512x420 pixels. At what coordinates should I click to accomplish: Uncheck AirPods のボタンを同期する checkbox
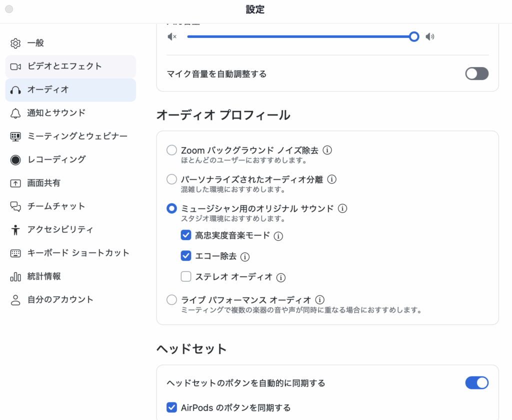point(172,407)
